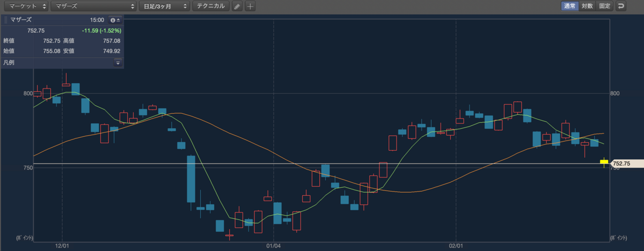Image resolution: width=644 pixels, height=251 pixels.
Task: Switch scale mode to 通常
Action: point(570,6)
